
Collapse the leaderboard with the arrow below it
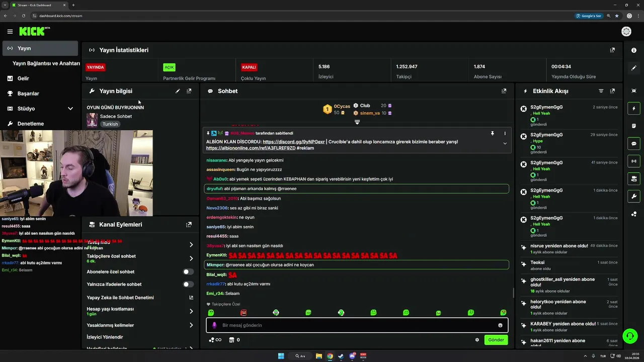coord(357,122)
